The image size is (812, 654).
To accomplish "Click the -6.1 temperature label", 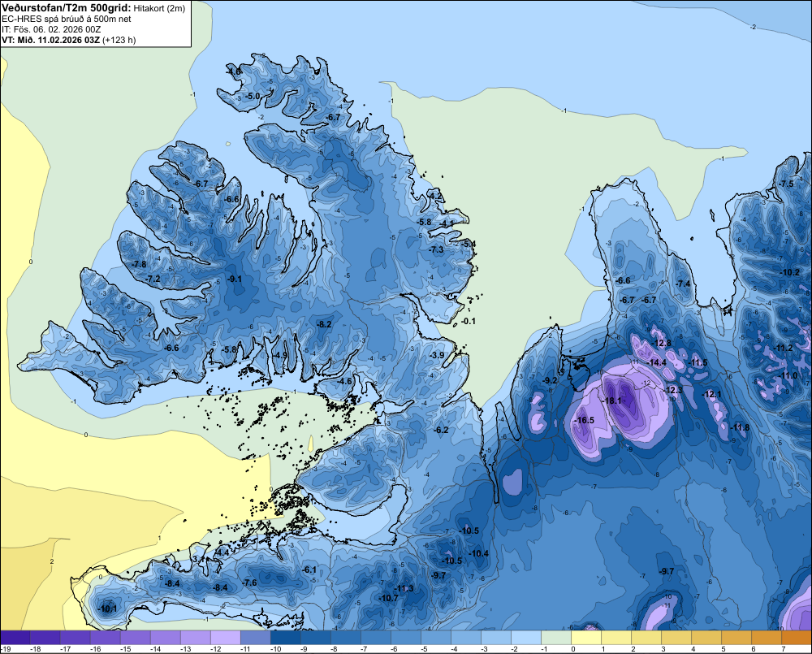I will pyautogui.click(x=309, y=570).
